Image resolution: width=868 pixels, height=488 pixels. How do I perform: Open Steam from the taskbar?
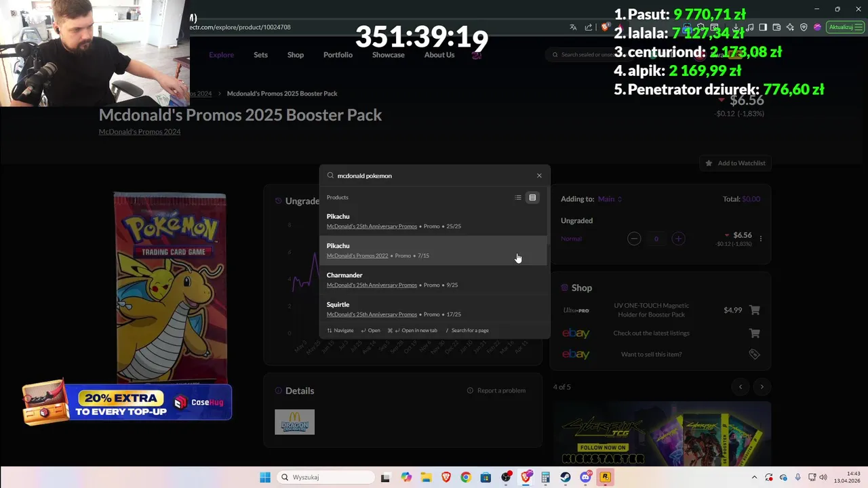pyautogui.click(x=565, y=477)
